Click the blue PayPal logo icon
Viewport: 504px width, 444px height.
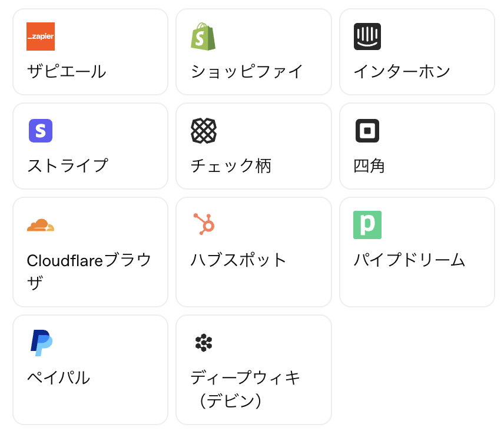[x=41, y=343]
